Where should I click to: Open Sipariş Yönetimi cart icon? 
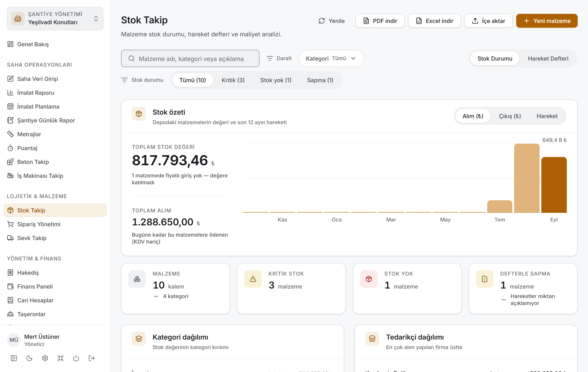click(x=10, y=224)
